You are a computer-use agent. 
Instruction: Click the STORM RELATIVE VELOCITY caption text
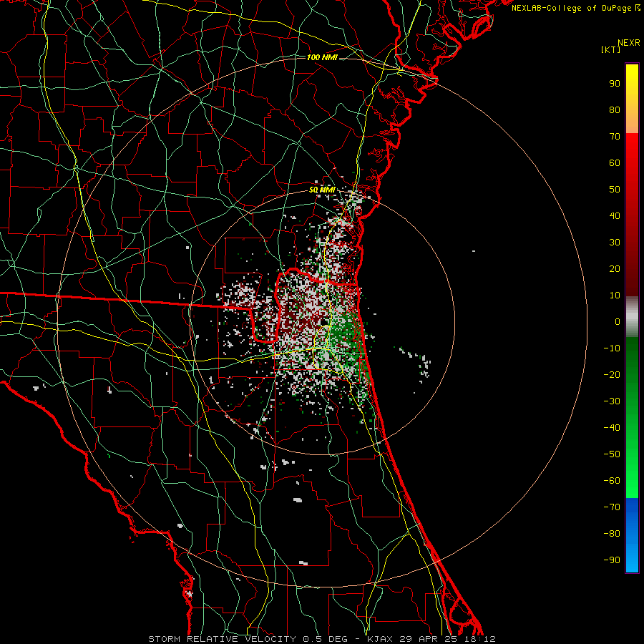pos(222,639)
